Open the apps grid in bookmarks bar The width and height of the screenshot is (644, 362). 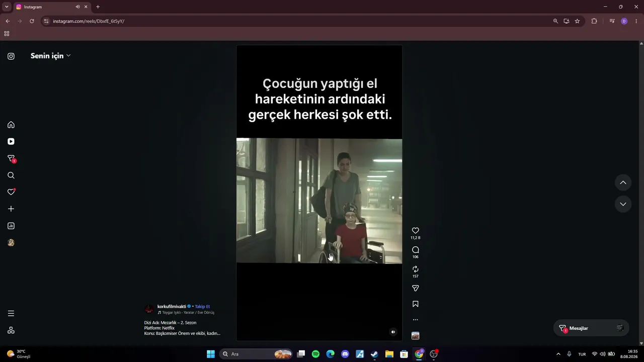click(x=7, y=34)
